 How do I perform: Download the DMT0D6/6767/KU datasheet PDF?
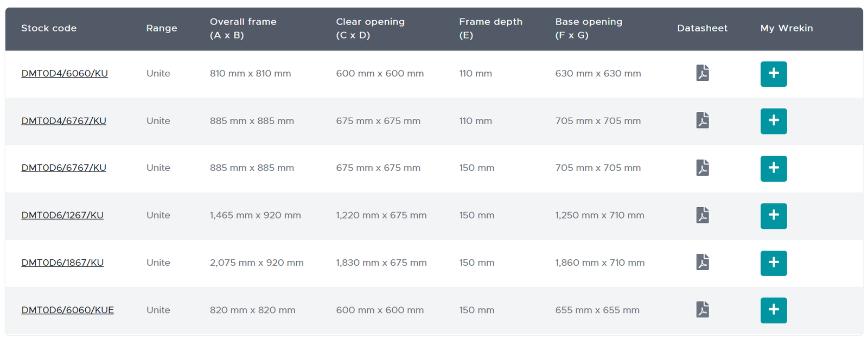tap(703, 168)
